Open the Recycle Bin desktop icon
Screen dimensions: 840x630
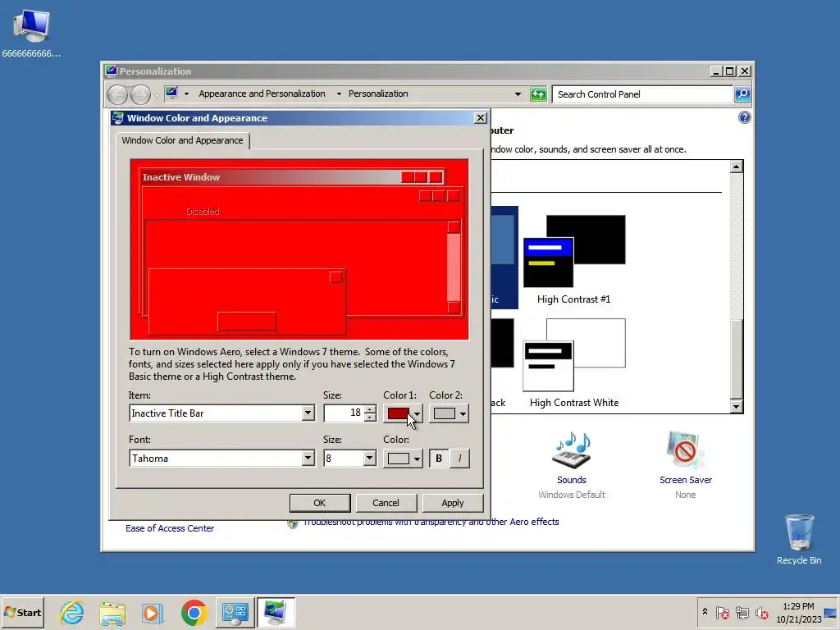pyautogui.click(x=799, y=539)
